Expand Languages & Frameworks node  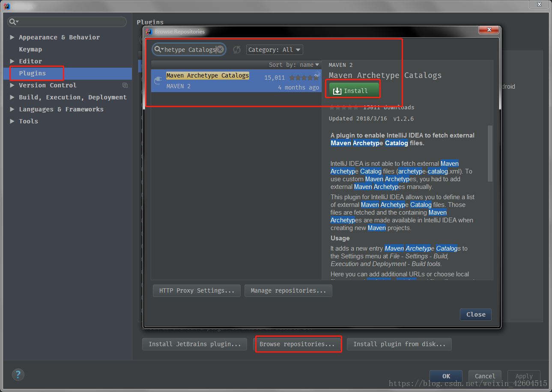[x=12, y=109]
